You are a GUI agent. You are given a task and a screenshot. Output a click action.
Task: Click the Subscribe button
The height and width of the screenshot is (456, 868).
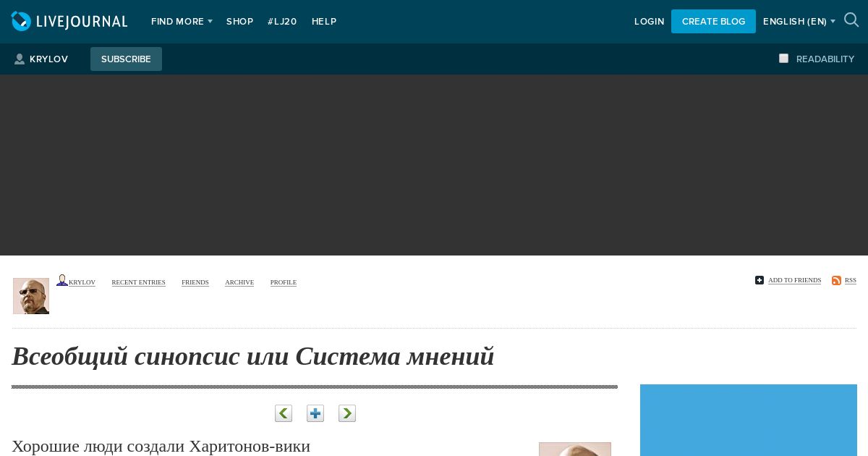click(126, 59)
